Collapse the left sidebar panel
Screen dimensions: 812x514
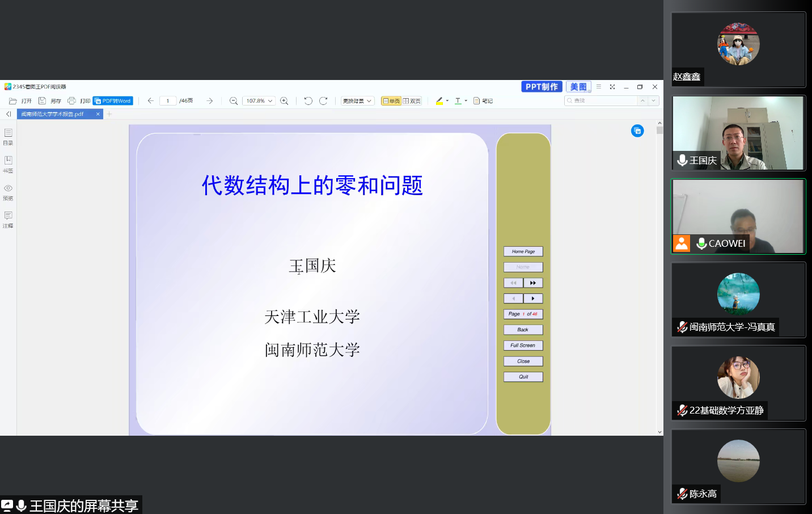[x=9, y=114]
